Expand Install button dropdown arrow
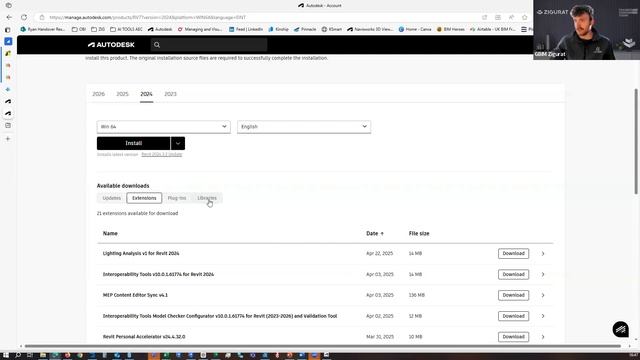 (x=178, y=143)
